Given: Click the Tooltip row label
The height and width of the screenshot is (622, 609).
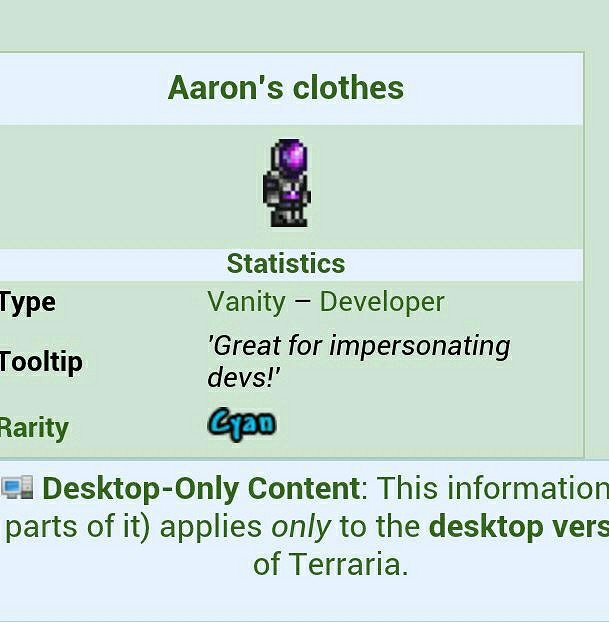Looking at the screenshot, I should (x=41, y=362).
